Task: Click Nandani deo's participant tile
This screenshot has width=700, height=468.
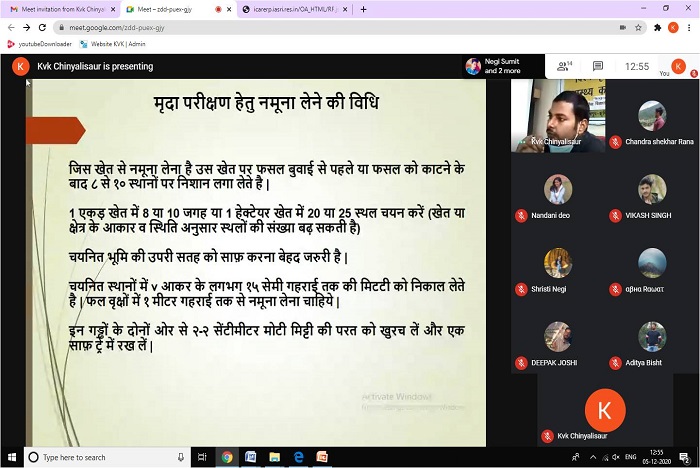Action: coord(558,195)
